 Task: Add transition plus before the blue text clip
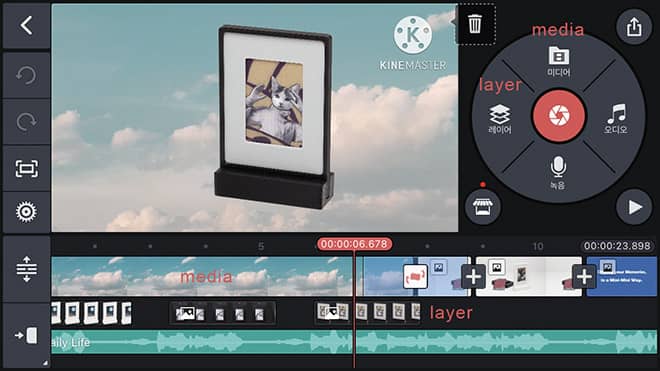(x=584, y=277)
